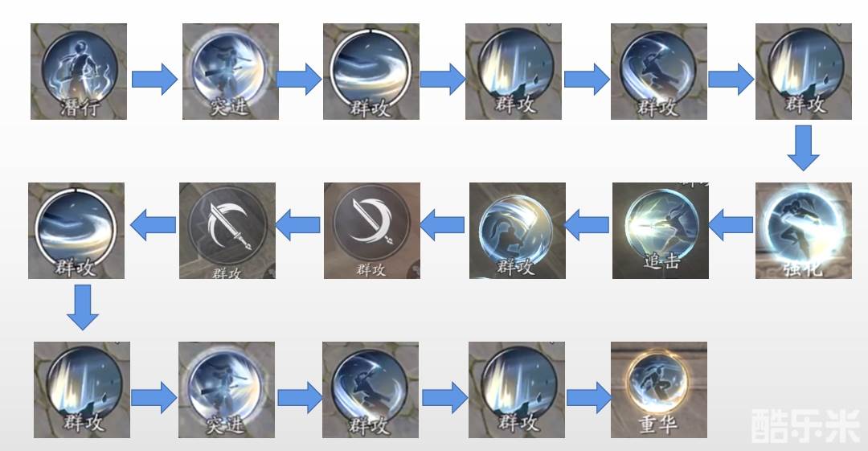Click the down arrow above the 强化 icon
The height and width of the screenshot is (451, 868).
pyautogui.click(x=803, y=148)
